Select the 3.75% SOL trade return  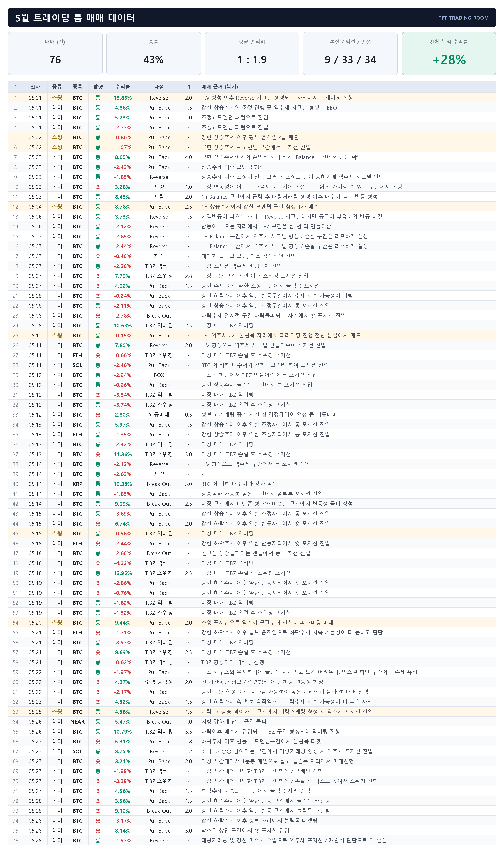pyautogui.click(x=123, y=751)
